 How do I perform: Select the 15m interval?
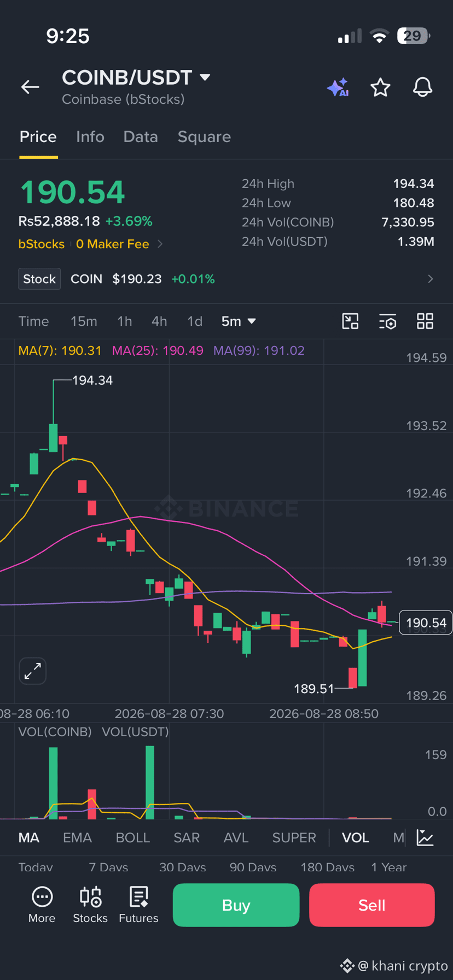(84, 321)
